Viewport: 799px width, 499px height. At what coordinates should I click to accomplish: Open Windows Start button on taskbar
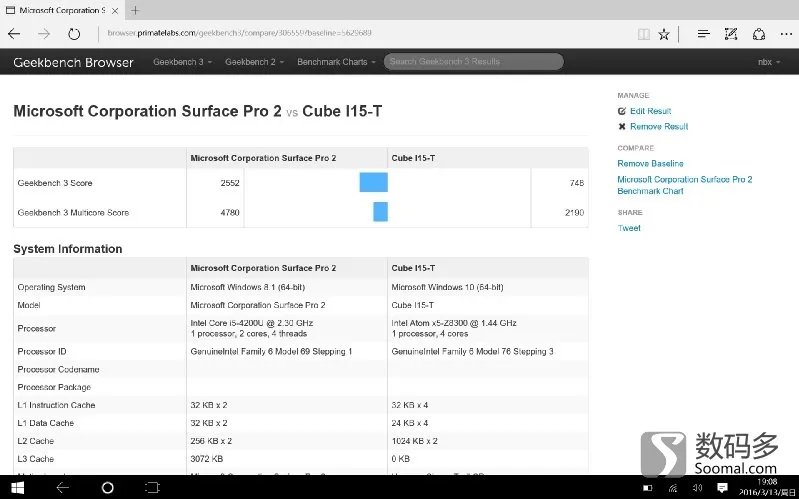(x=17, y=488)
